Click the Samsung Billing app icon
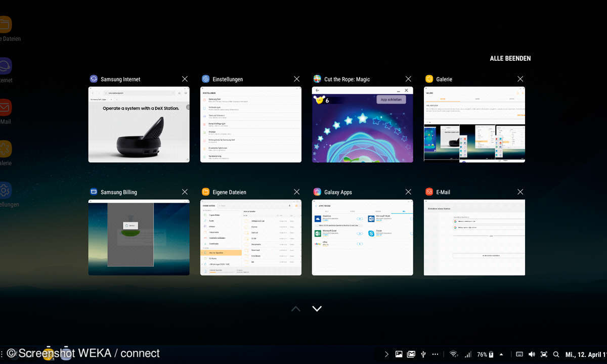 (94, 192)
